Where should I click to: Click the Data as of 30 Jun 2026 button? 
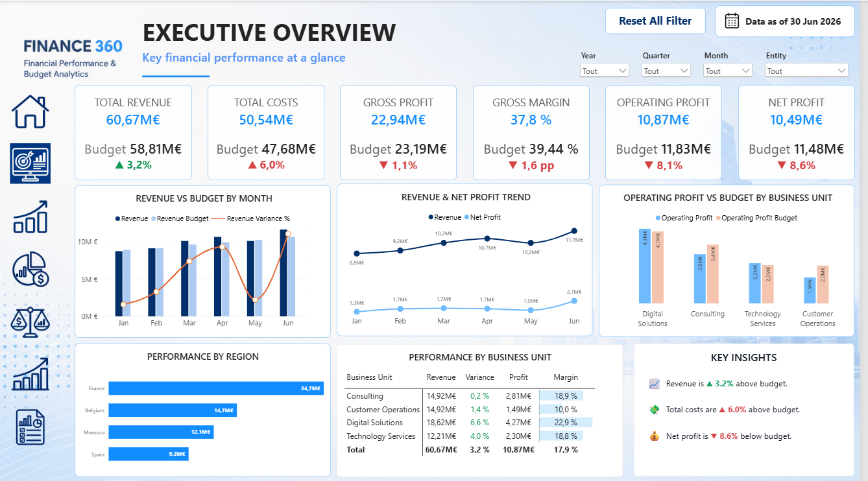(x=785, y=21)
